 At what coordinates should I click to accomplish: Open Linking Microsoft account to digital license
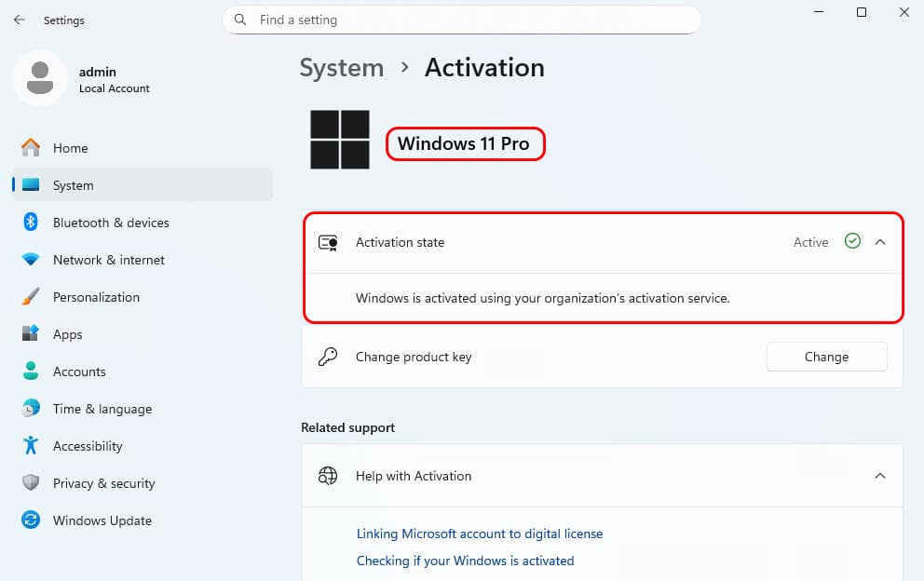pyautogui.click(x=479, y=534)
